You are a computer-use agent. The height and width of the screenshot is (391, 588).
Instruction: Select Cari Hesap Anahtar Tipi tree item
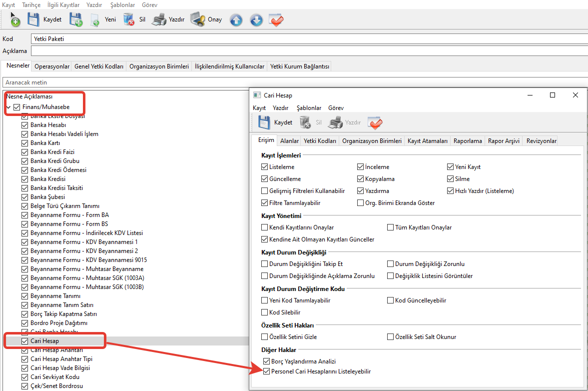[x=61, y=359]
